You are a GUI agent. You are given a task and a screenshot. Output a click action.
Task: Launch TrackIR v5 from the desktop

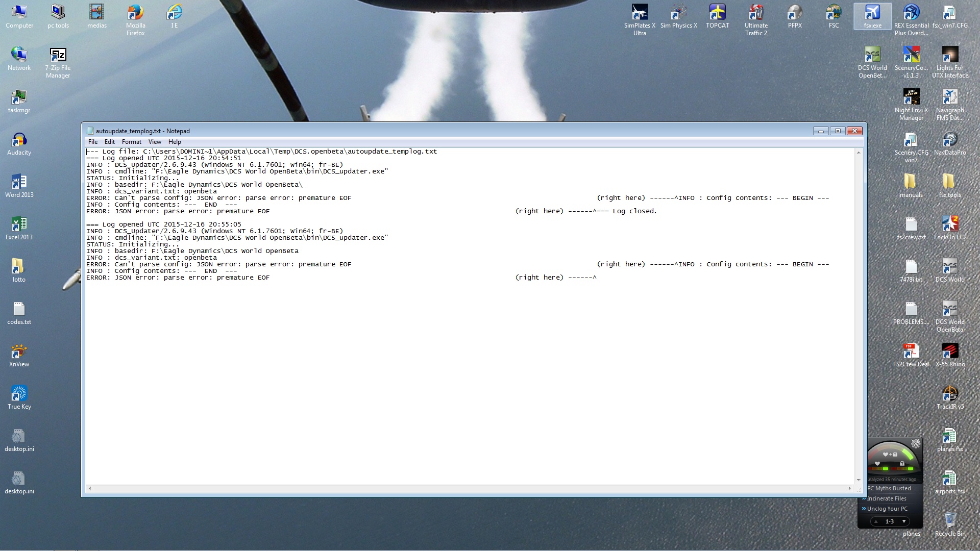[x=950, y=397]
